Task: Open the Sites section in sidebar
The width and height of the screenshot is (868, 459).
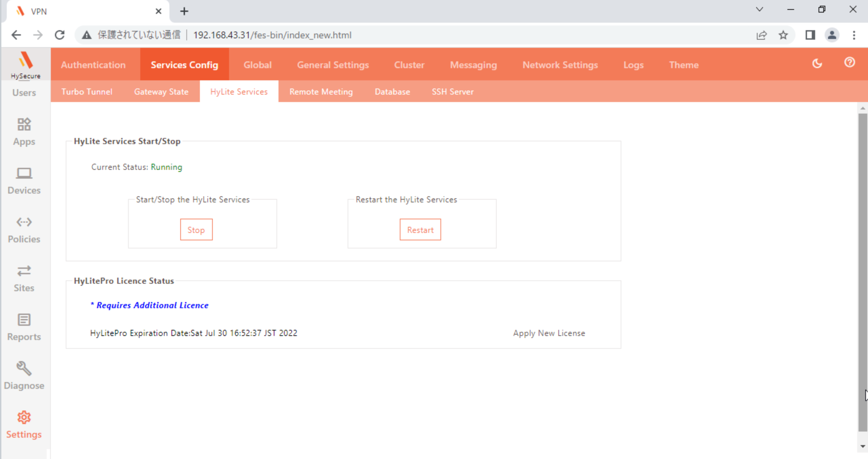Action: [24, 278]
